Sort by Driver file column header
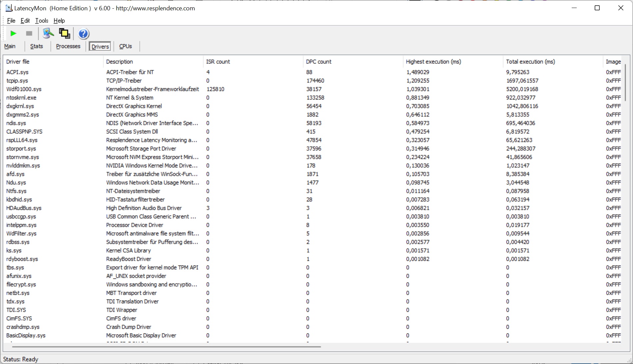Image resolution: width=633 pixels, height=364 pixels. click(53, 62)
